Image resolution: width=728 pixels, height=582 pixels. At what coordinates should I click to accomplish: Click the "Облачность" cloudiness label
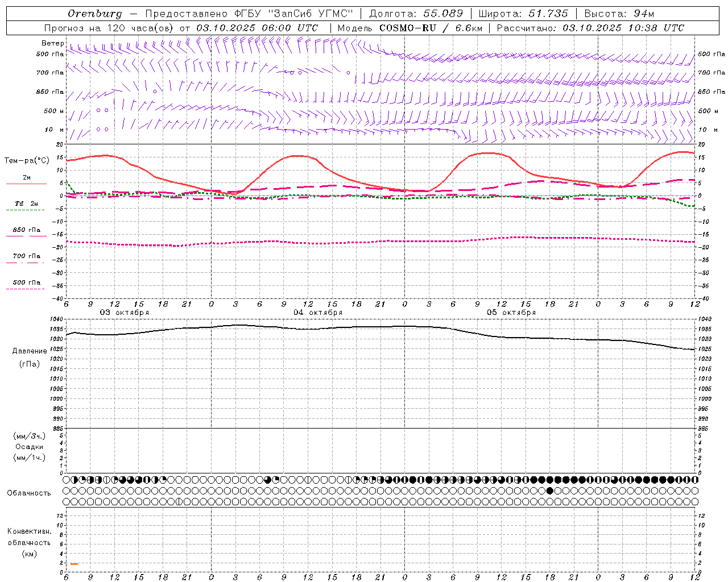coord(29,493)
